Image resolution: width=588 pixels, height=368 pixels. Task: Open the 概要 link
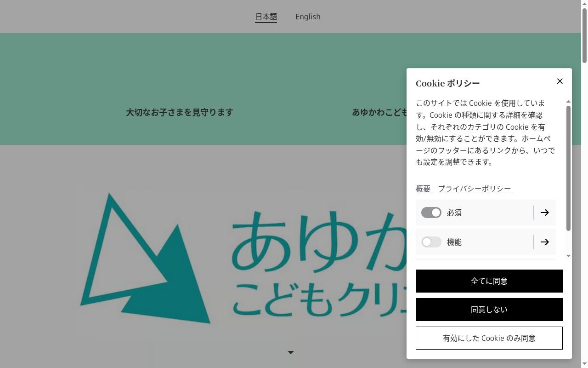[423, 189]
